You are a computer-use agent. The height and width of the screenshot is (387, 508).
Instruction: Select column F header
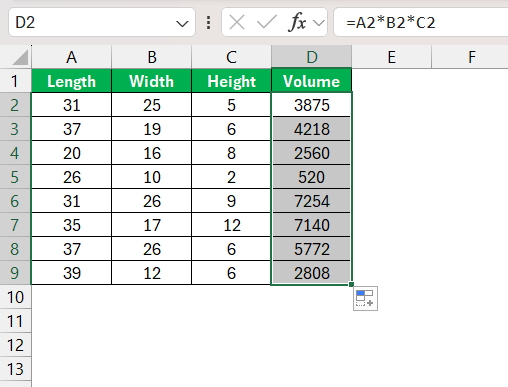coord(470,57)
